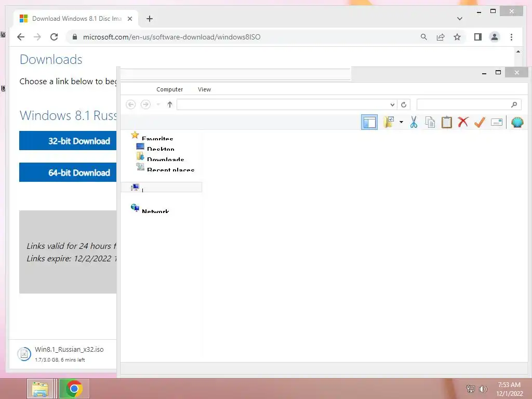
Task: Open Chrome's three-dot menu
Action: click(x=511, y=37)
